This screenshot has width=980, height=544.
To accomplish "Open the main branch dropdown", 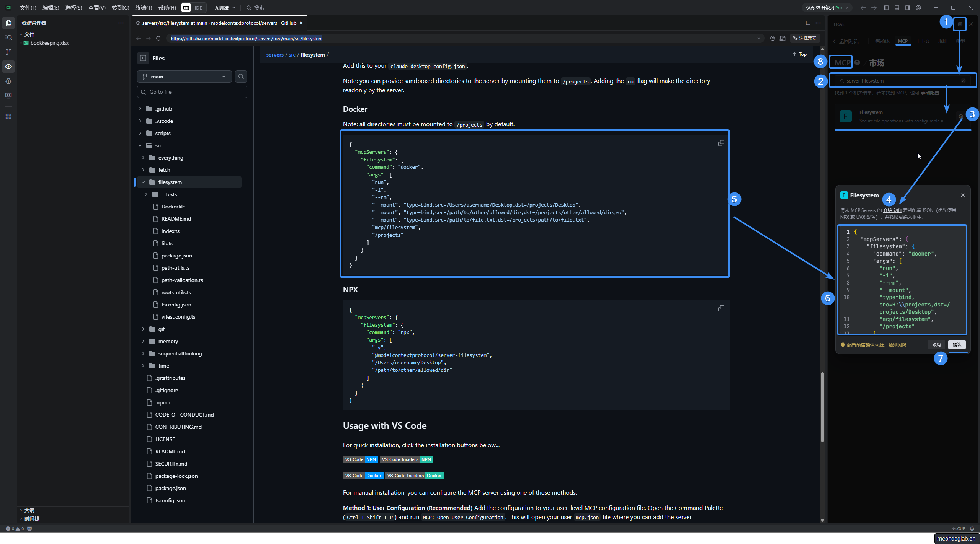I will pyautogui.click(x=185, y=77).
